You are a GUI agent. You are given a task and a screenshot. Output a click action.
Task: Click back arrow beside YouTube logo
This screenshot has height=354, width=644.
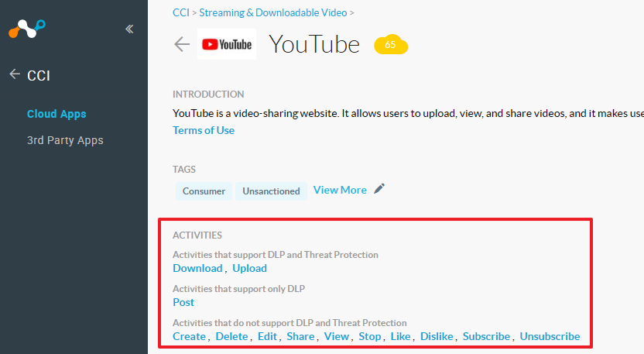(182, 44)
